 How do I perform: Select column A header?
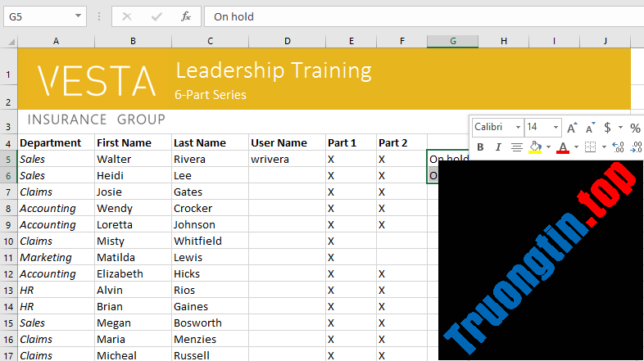pos(57,41)
